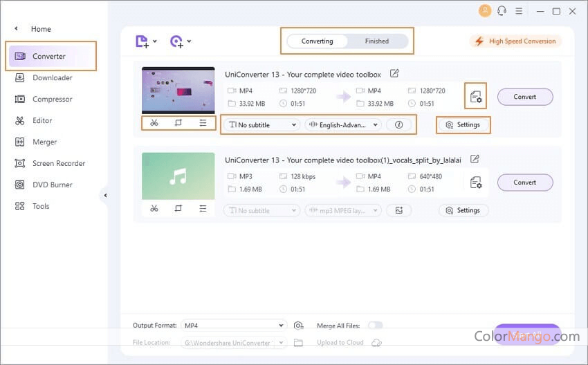Open Settings for the first video
Screen dimensions: 588x365
[463, 125]
